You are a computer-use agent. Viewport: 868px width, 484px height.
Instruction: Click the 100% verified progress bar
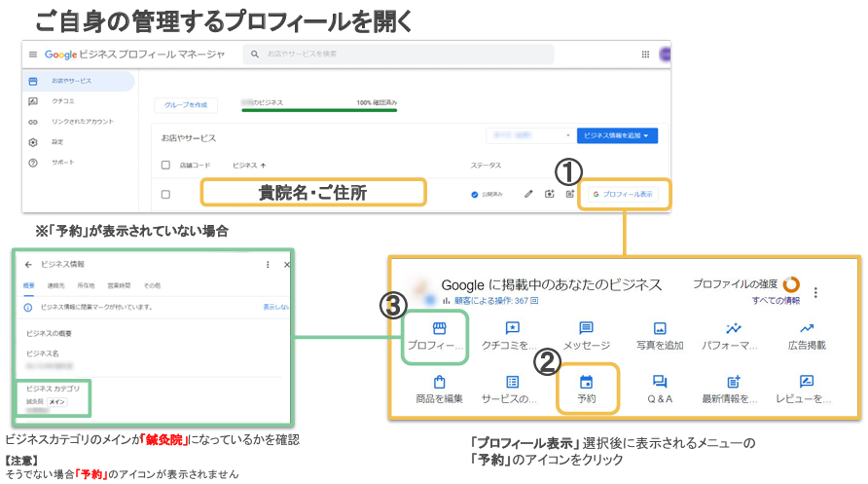(319, 110)
